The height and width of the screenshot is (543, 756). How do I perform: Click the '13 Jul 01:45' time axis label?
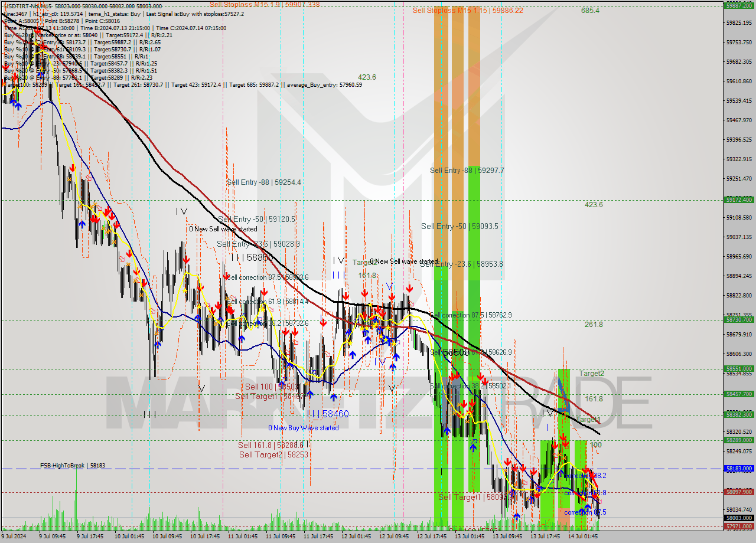[x=470, y=537]
